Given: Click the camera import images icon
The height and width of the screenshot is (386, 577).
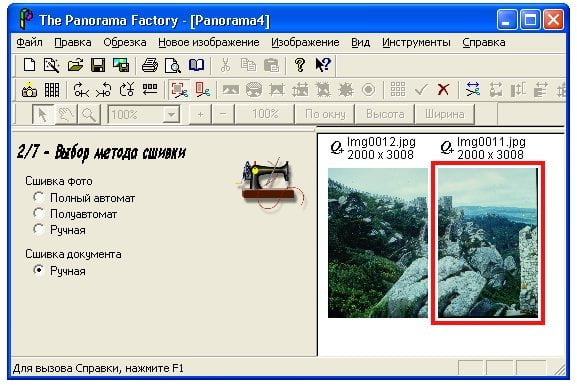Looking at the screenshot, I should 29,89.
